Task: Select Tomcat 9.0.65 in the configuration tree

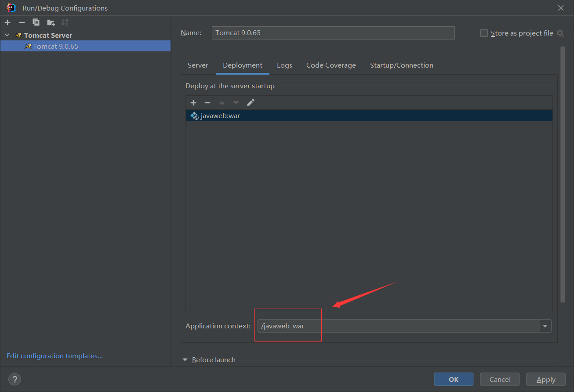Action: pos(85,46)
